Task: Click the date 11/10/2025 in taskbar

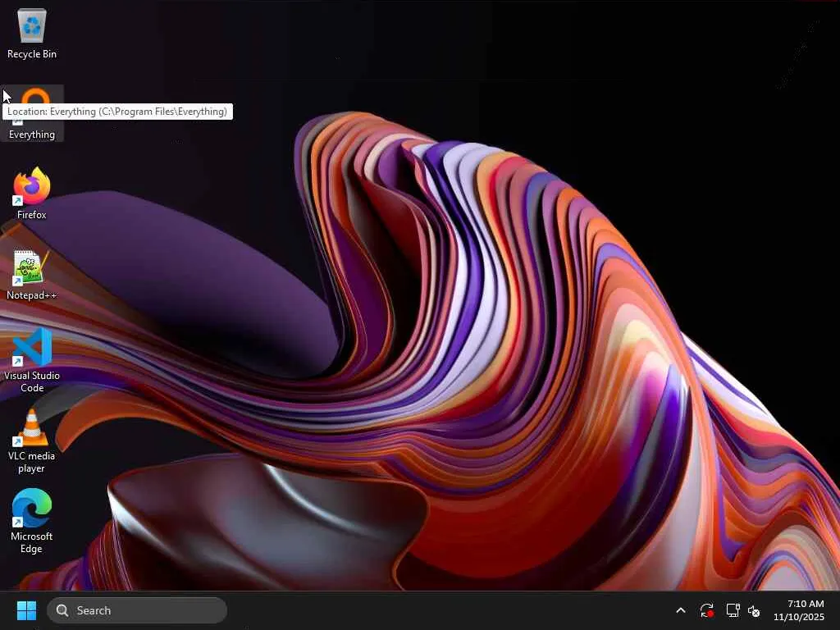Action: tap(799, 617)
